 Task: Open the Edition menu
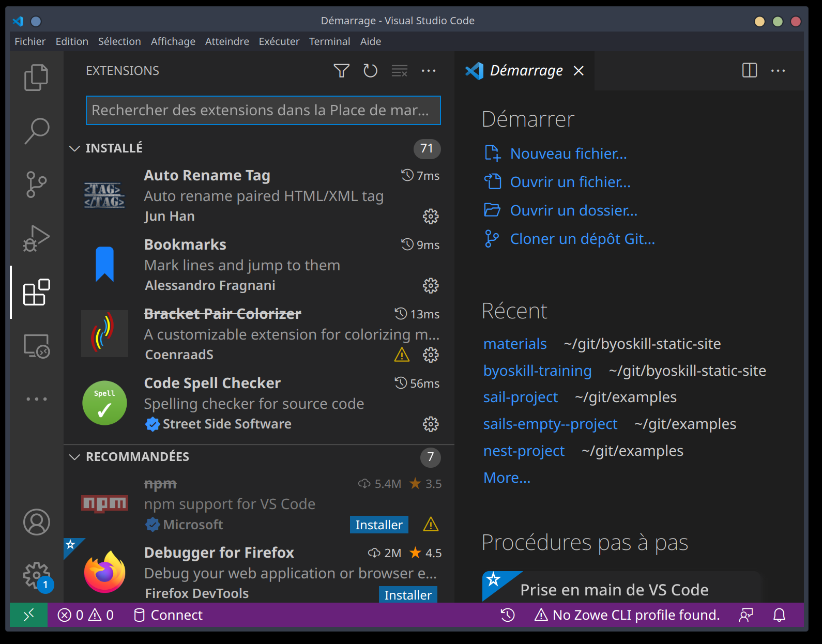72,41
